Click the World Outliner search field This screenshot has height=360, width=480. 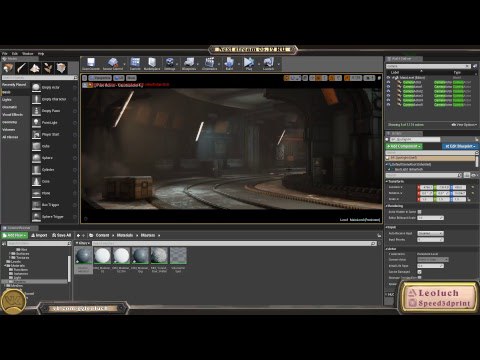(x=428, y=66)
